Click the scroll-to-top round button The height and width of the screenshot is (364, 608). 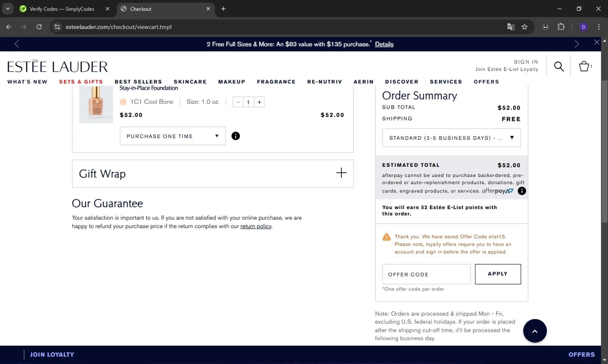(x=535, y=331)
